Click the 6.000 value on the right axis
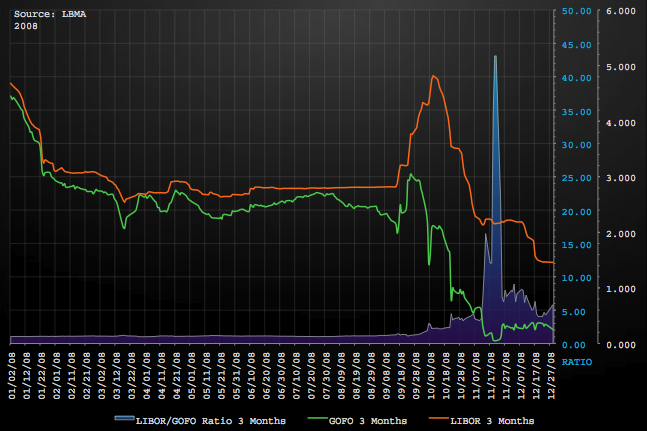Viewport: 647px width, 431px height. coord(621,11)
